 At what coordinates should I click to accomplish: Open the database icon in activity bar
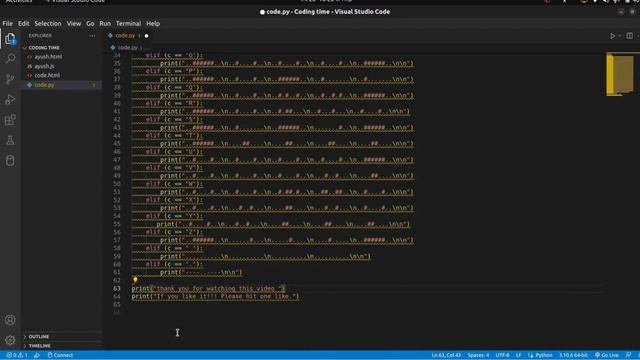click(x=10, y=160)
